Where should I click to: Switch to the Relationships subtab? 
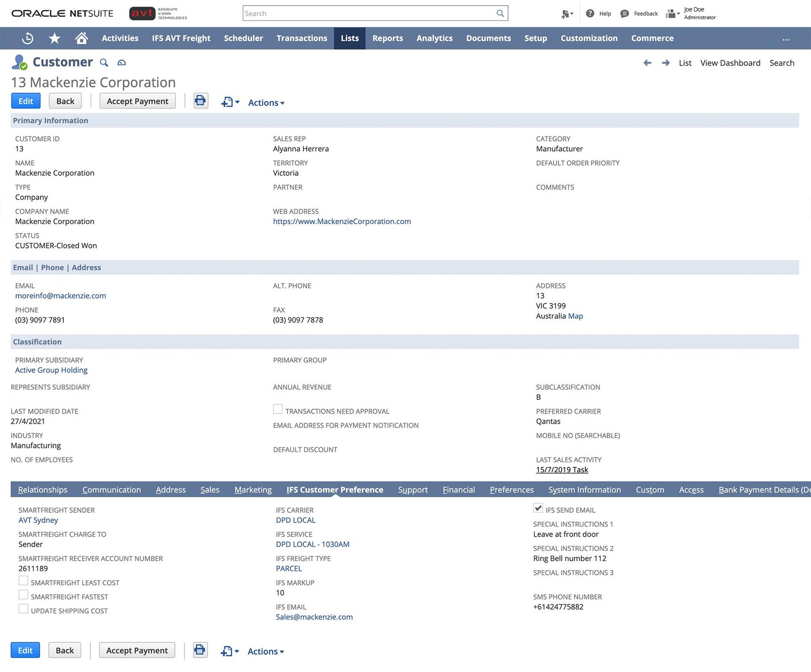(x=43, y=490)
